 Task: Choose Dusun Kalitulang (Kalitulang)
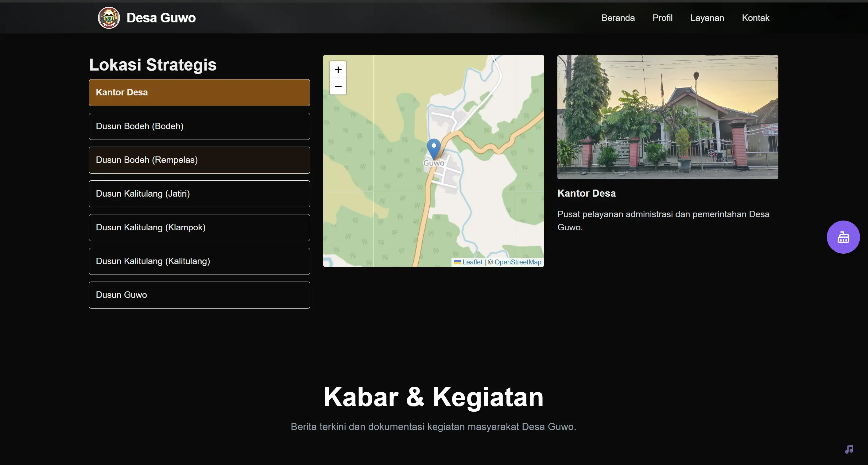pyautogui.click(x=200, y=261)
